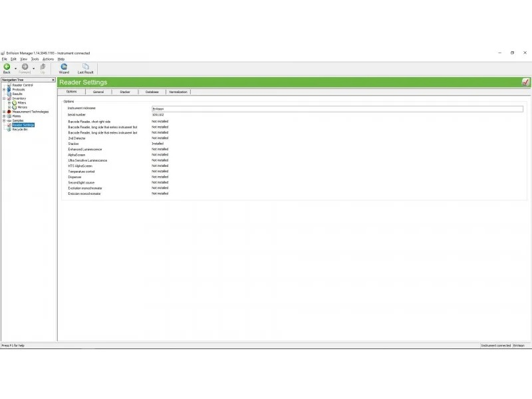Screen dimensions: 532x399
Task: Switch to the Stacker tab
Action: point(124,92)
